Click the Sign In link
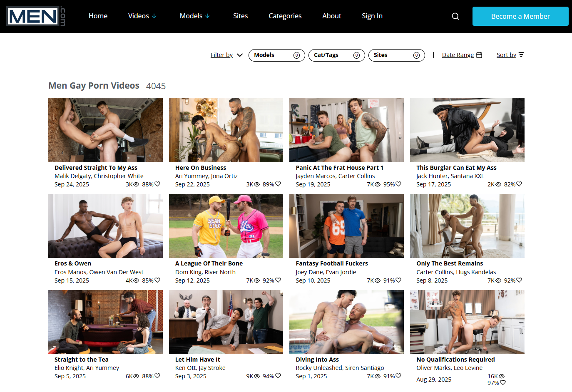This screenshot has width=572, height=392. point(372,16)
